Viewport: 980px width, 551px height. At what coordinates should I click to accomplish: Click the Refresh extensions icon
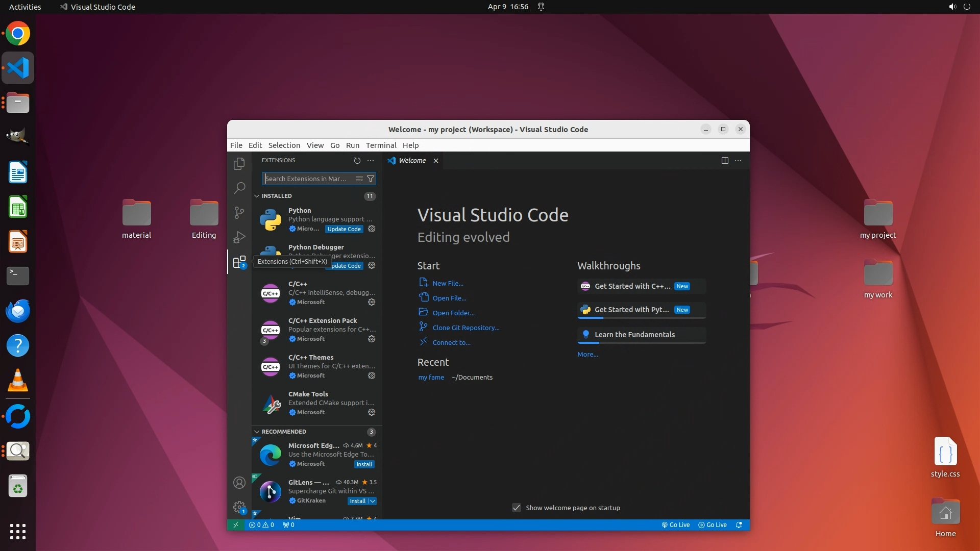(x=357, y=160)
